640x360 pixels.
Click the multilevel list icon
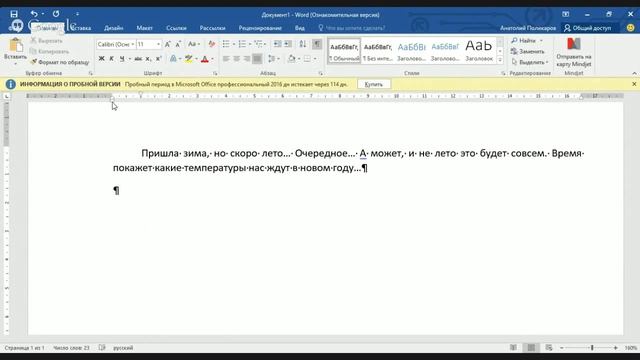click(258, 44)
